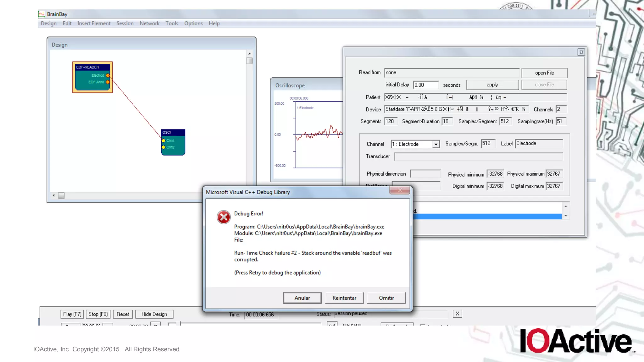Click the EDF-READER Electrod output port
Screen dimensions: 644x362
108,75
